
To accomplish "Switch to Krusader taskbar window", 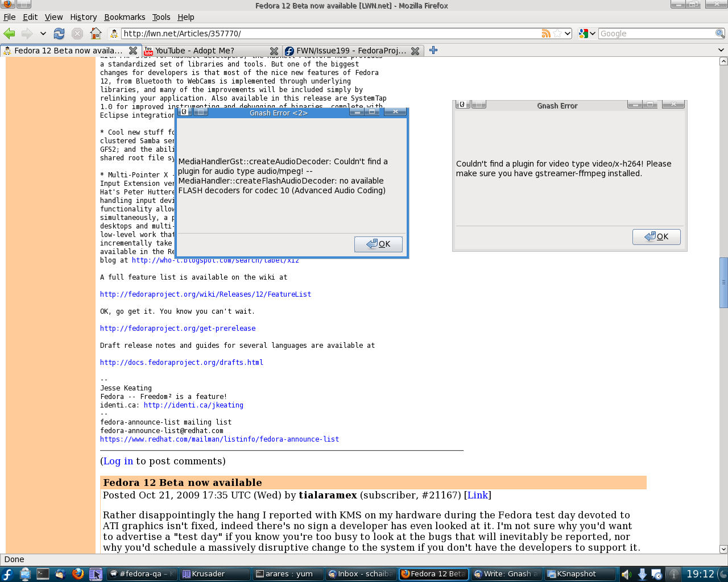I will 215,574.
